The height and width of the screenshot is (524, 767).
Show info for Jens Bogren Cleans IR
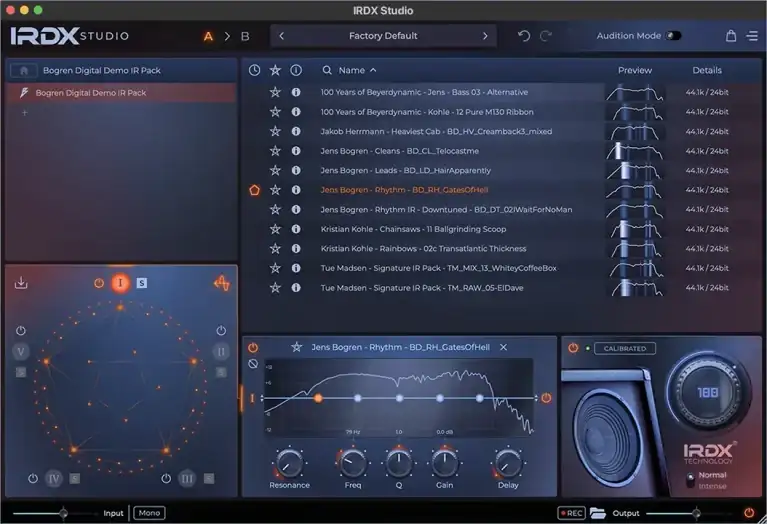pyautogui.click(x=296, y=151)
